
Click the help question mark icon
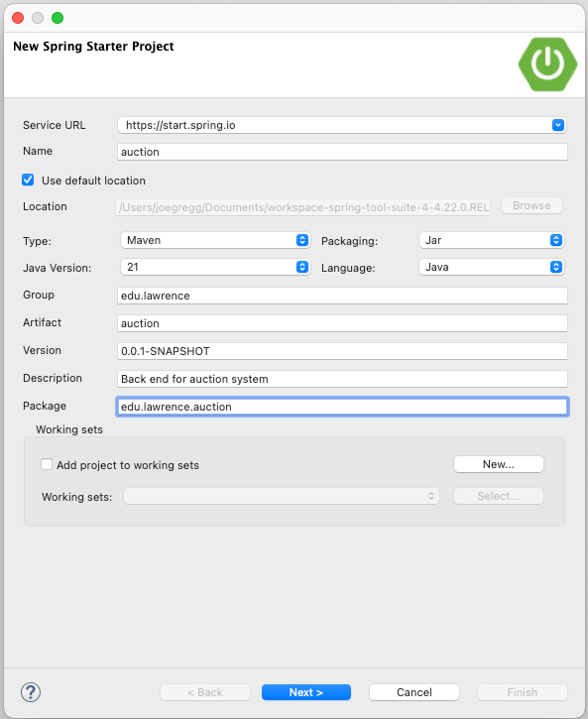coord(31,692)
